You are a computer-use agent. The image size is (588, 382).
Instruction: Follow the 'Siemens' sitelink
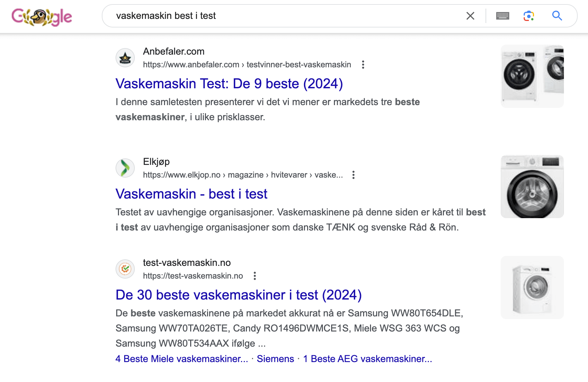pyautogui.click(x=275, y=359)
